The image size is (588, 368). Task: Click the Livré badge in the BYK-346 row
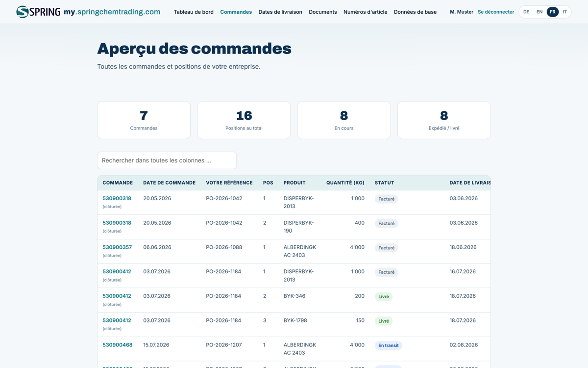384,296
